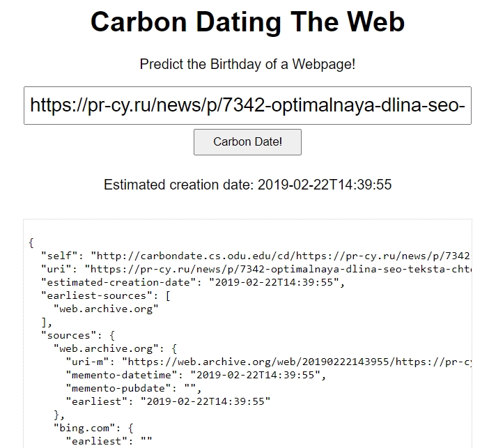Click "earliest" line under web.archive.org
Image resolution: width=489 pixels, height=448 pixels.
click(167, 401)
